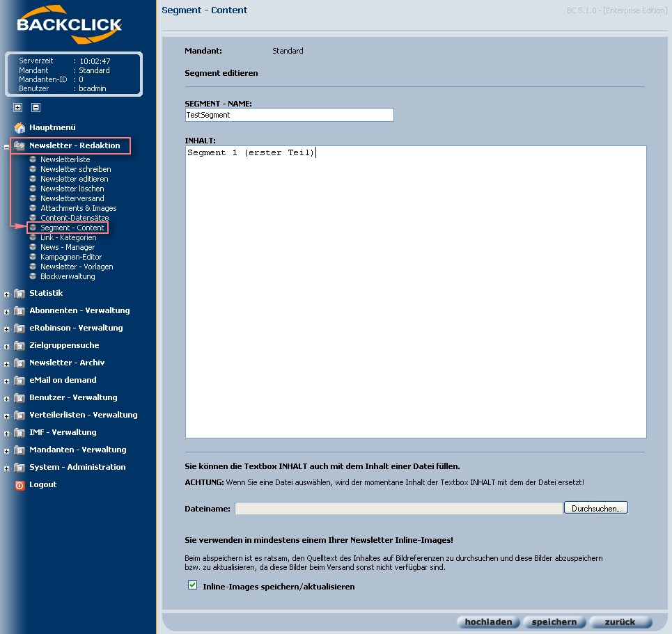Uncheck Inline-Images speichern/aktualisieren checkbox
Viewport: 672px width, 634px height.
tap(192, 585)
